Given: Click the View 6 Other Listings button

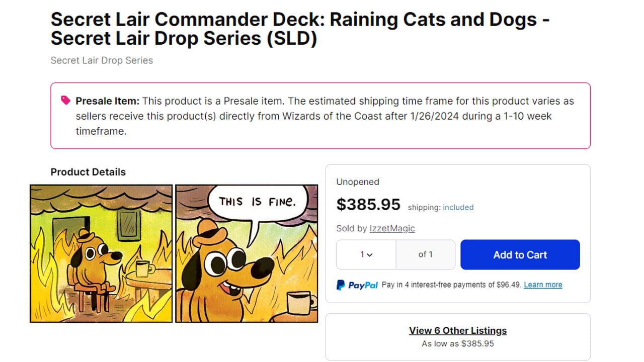Looking at the screenshot, I should 457,330.
